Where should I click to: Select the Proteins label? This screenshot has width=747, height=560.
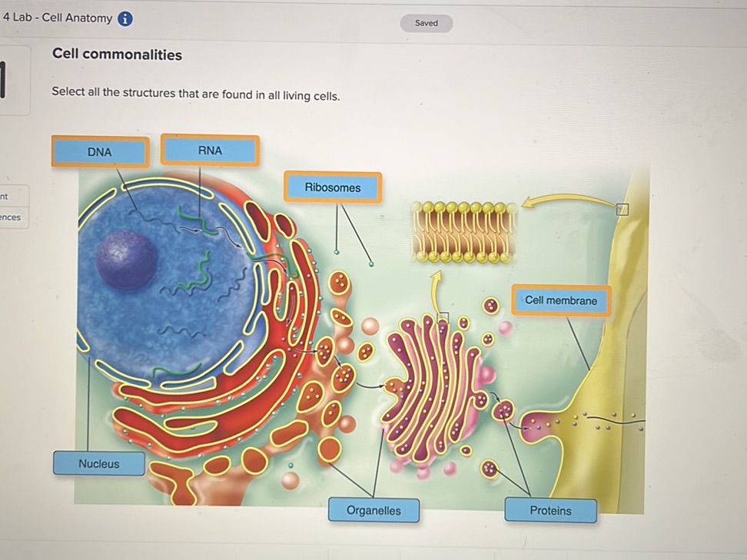coord(551,511)
